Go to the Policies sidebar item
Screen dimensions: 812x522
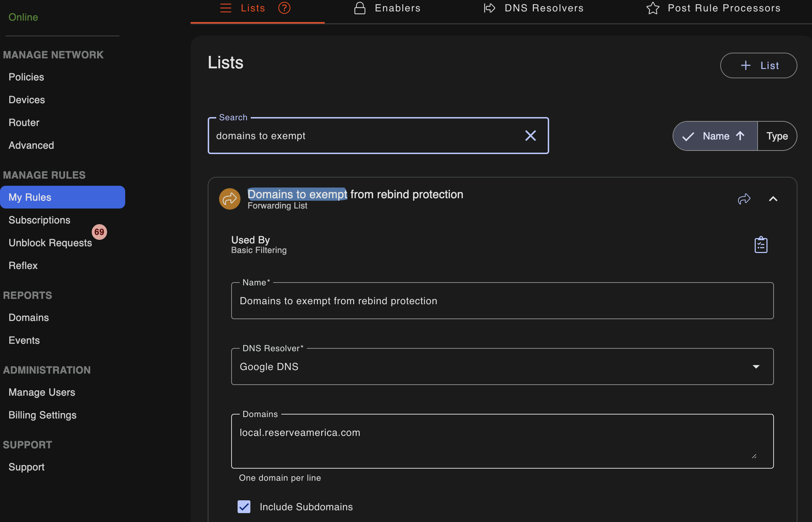(x=26, y=77)
